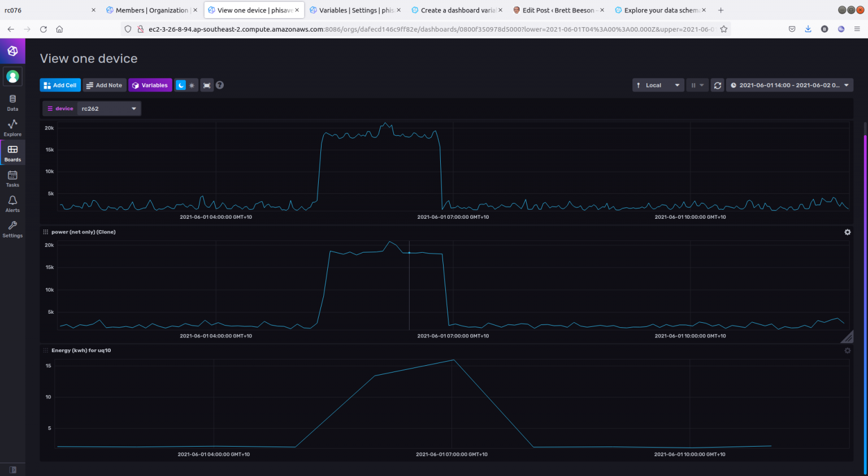Toggle dark theme moon icon

tap(182, 85)
